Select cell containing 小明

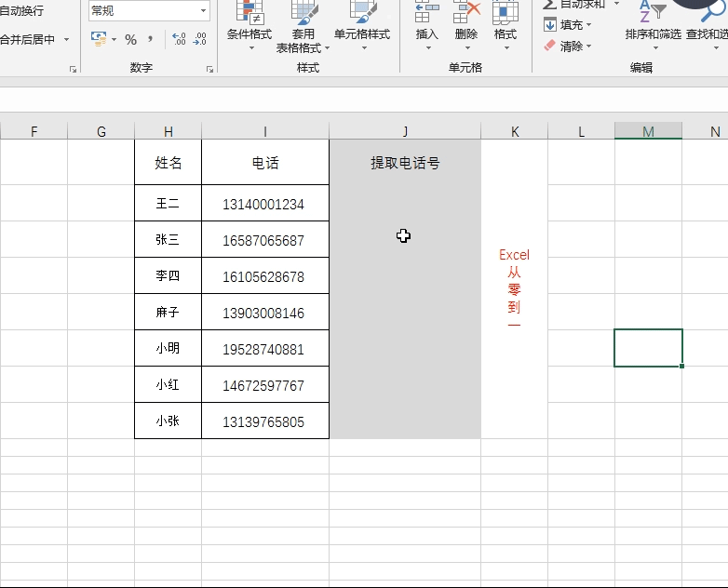tap(169, 348)
